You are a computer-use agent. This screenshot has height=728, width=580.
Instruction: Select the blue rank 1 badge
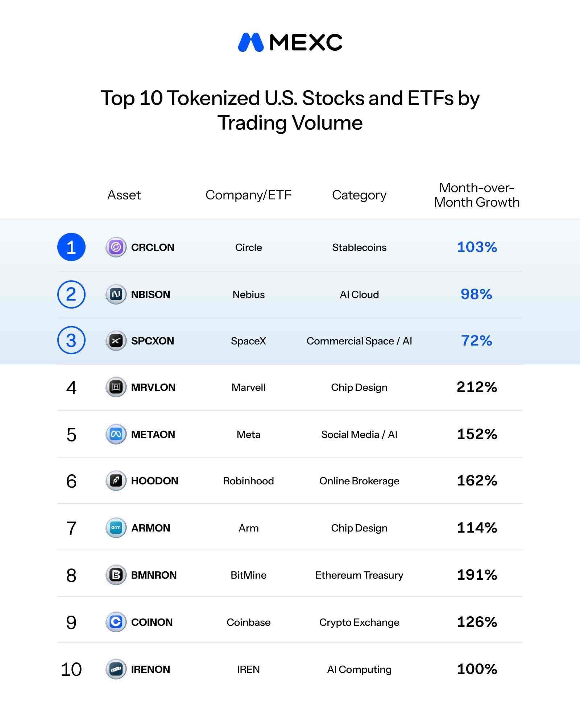71,247
